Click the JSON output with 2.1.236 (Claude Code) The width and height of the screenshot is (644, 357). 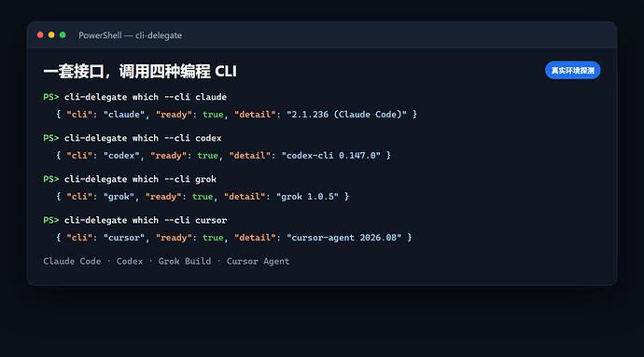pos(236,115)
